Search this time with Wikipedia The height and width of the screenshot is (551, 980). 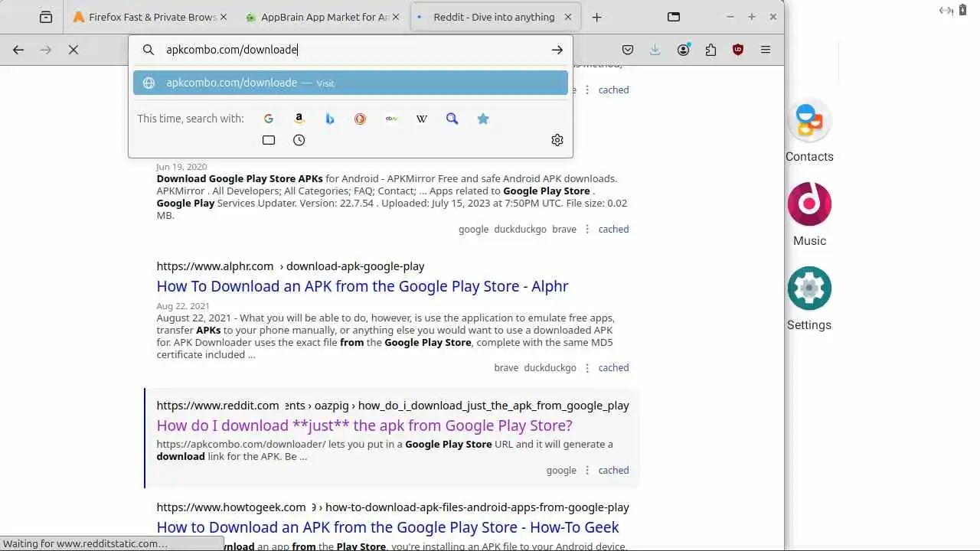point(422,119)
